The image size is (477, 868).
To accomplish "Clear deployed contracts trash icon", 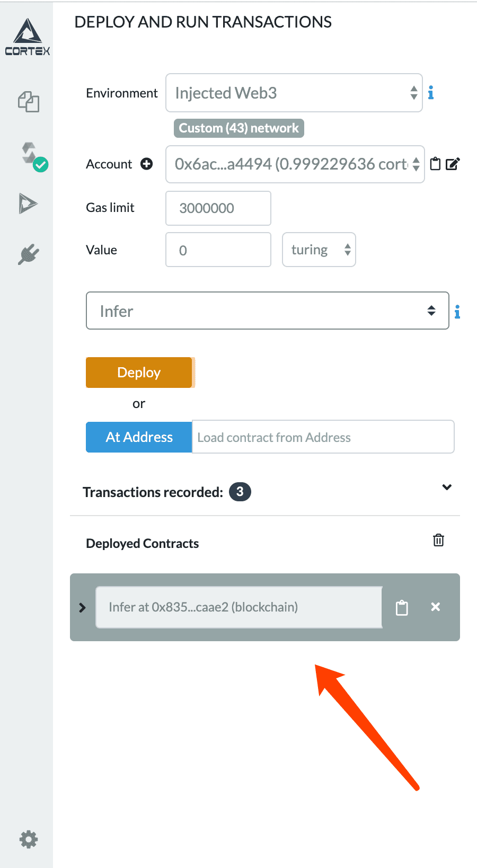I will click(438, 540).
